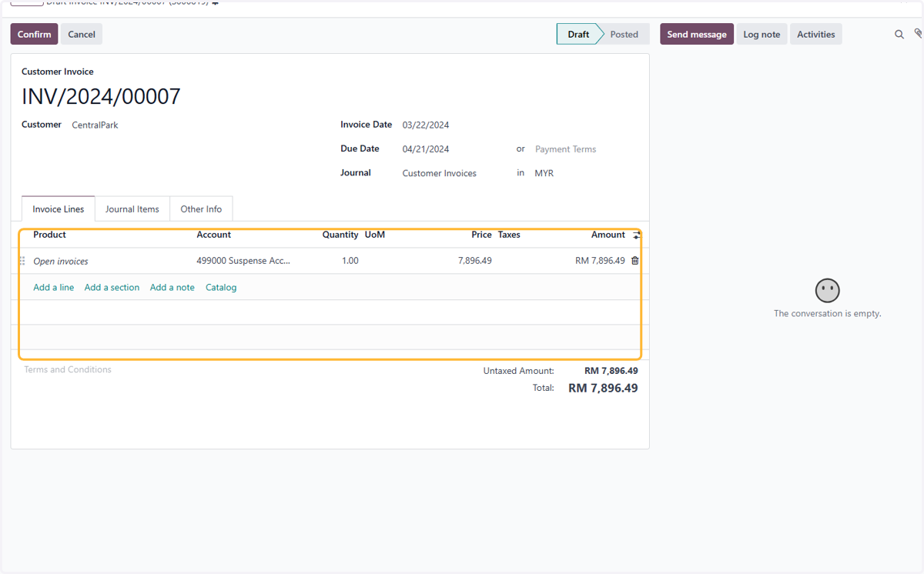Switch to the Invoice Lines tab
This screenshot has width=924, height=574.
click(59, 209)
